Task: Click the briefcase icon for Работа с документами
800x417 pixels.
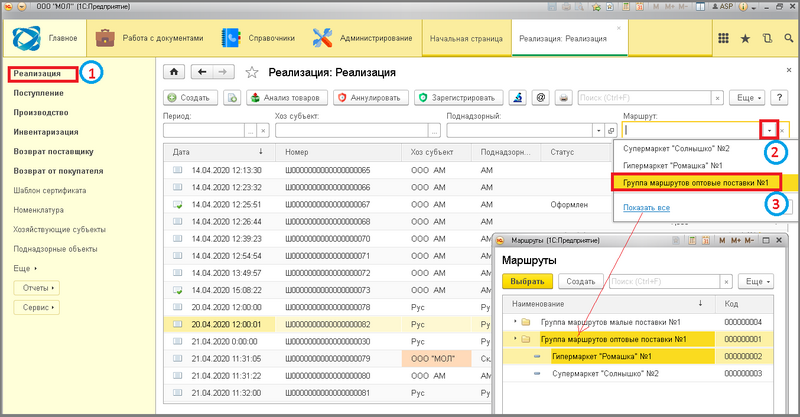Action: pos(105,38)
